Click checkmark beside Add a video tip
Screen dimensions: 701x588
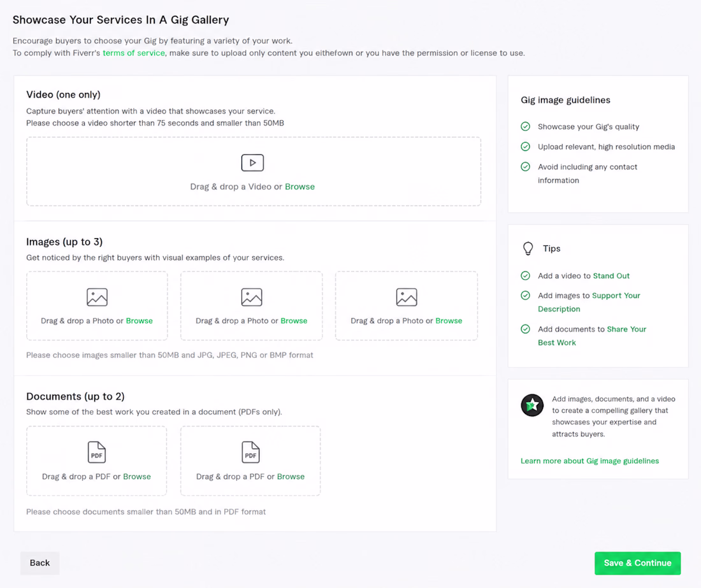click(x=526, y=276)
